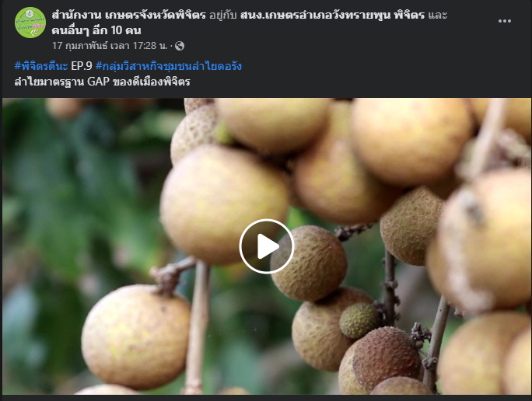Show the คนอื่นๆ อีก 10 คน list
532x401 pixels.
[96, 30]
